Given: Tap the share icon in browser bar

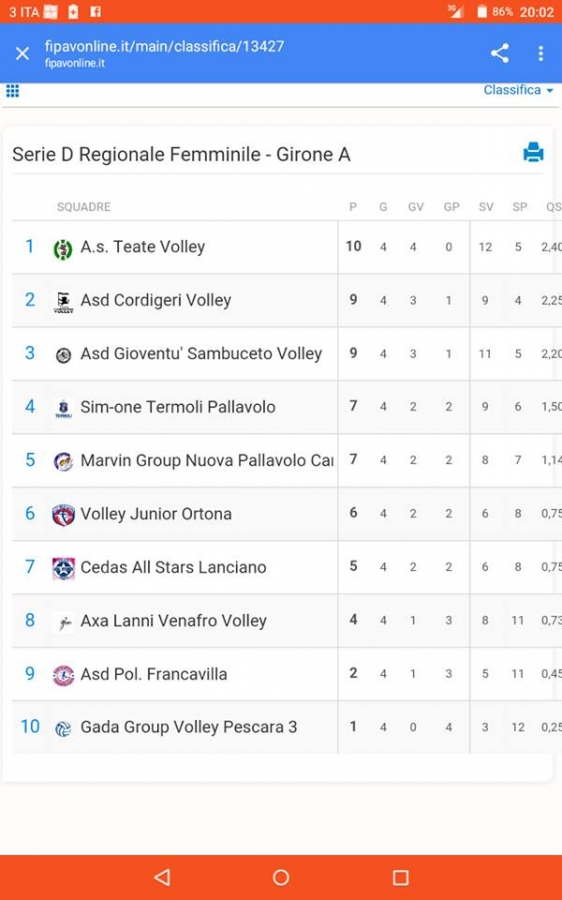Looking at the screenshot, I should coord(499,53).
